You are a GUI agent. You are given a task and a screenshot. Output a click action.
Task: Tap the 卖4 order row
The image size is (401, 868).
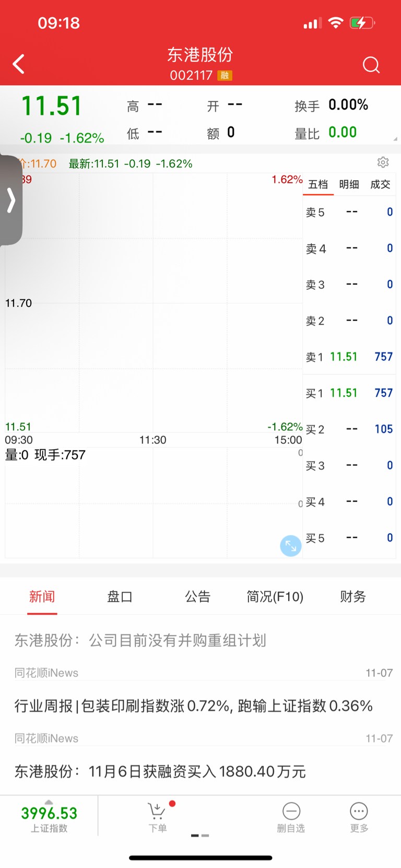coord(349,248)
